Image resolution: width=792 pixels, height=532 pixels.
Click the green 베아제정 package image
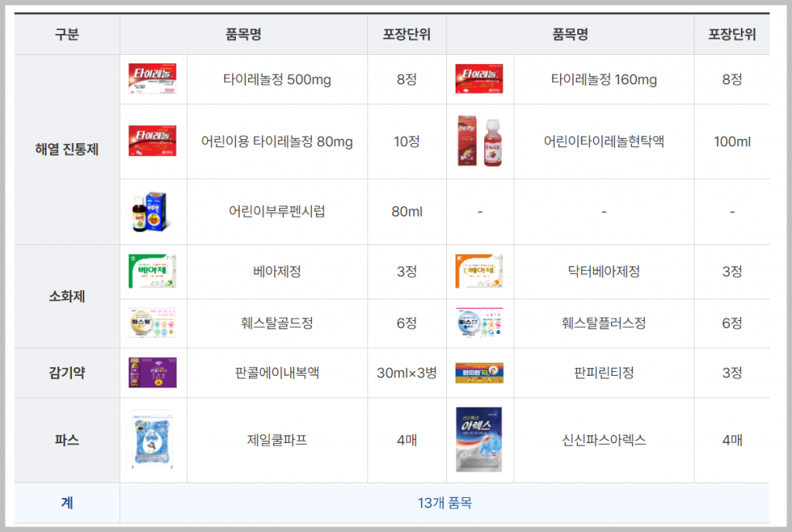(x=152, y=271)
